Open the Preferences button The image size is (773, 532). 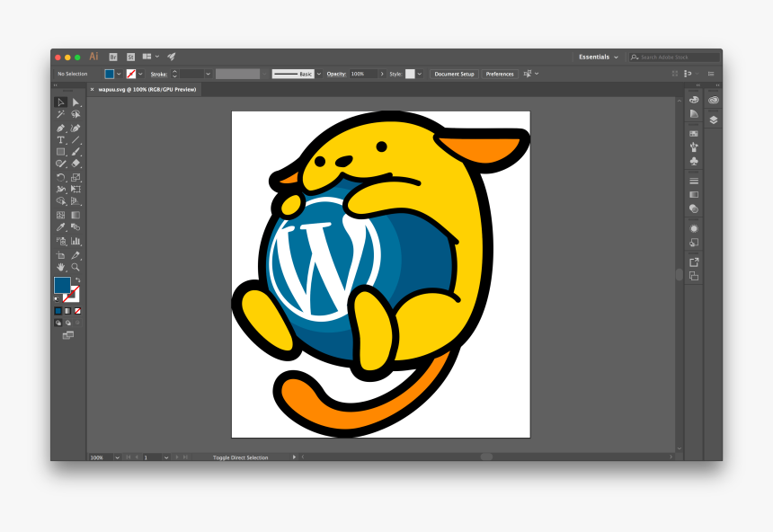[500, 74]
